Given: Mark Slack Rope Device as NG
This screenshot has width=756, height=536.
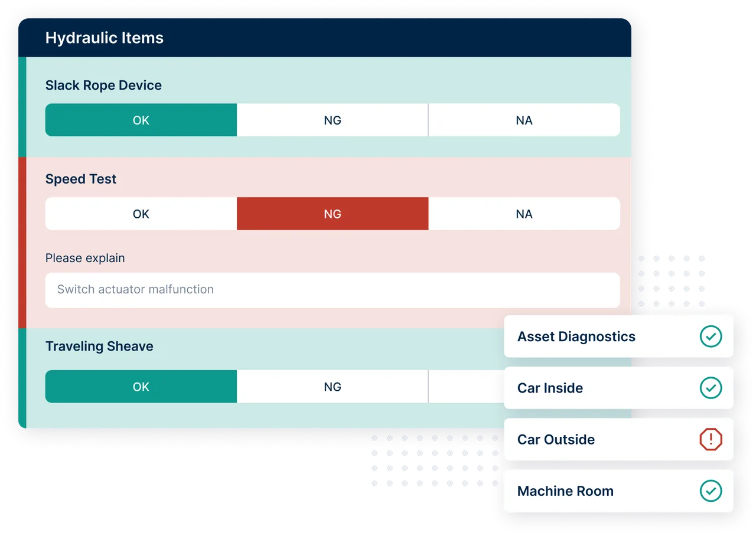Looking at the screenshot, I should 333,120.
